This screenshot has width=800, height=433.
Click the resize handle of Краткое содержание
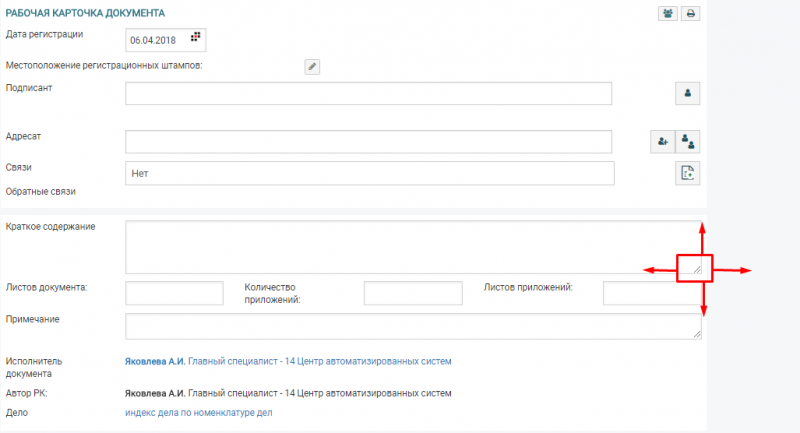coord(696,268)
